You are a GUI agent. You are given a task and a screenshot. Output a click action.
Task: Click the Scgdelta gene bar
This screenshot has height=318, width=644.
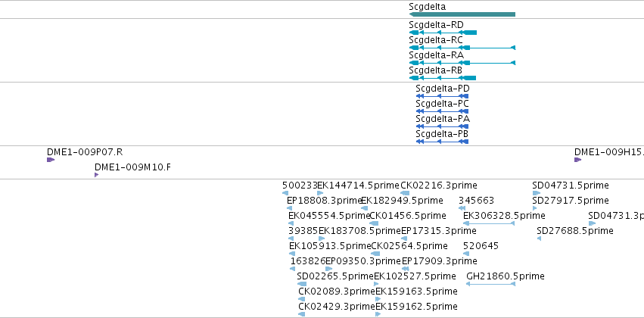(462, 15)
